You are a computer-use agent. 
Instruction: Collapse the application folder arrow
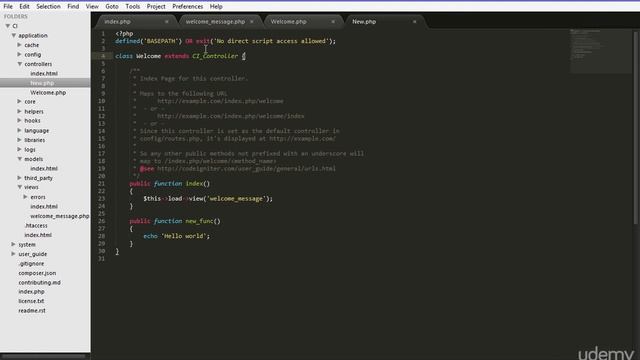(x=13, y=36)
